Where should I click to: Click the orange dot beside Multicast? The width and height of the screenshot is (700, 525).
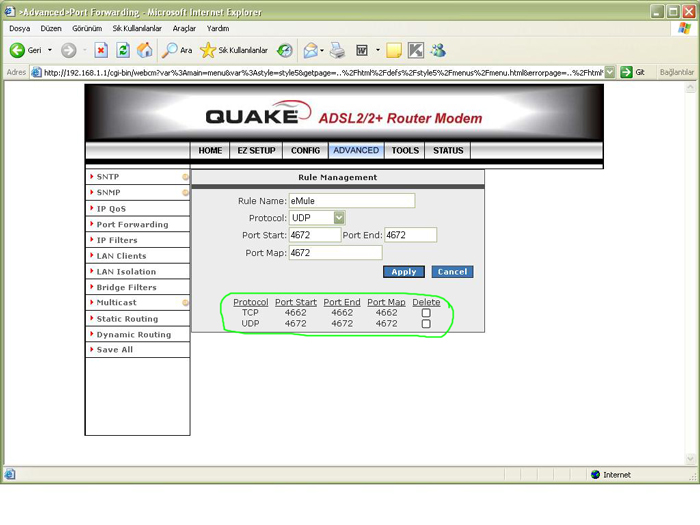[x=185, y=303]
